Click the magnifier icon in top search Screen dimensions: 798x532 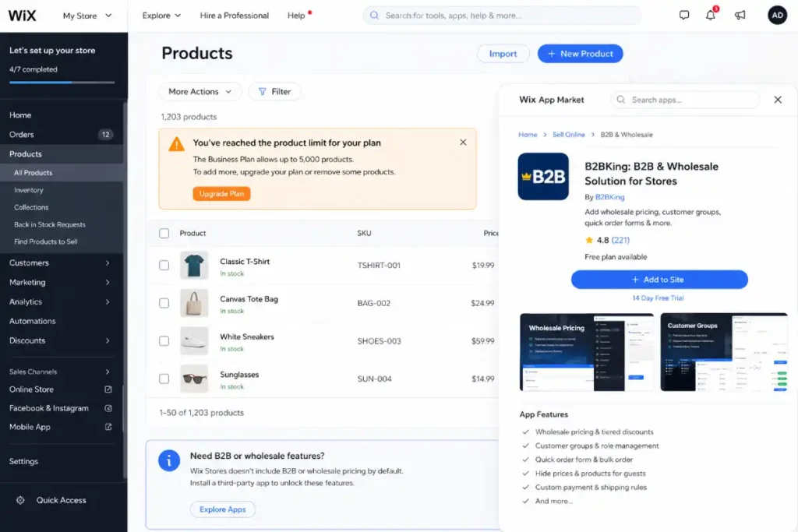point(374,16)
